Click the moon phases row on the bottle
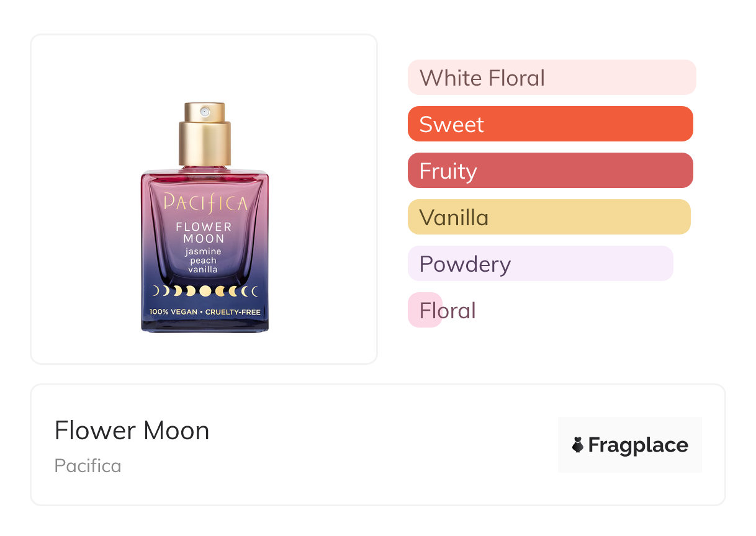The image size is (756, 536). pyautogui.click(x=205, y=290)
